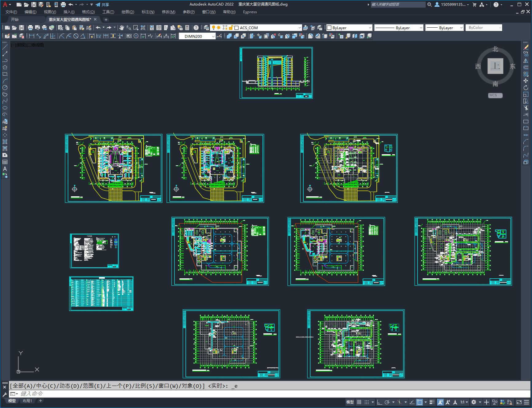Viewport: 532px width, 408px height.
Task: Click the Save icon in standard toolbar
Action: point(22,28)
